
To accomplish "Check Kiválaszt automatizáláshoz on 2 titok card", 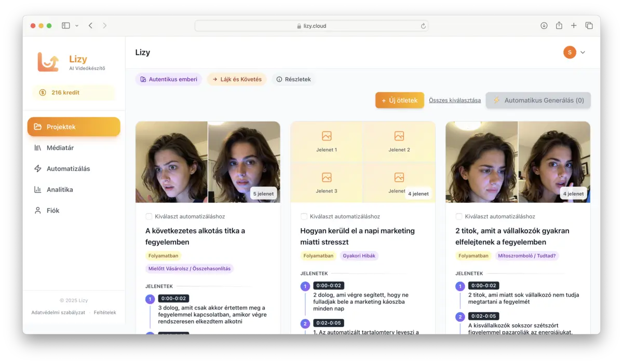I will point(459,216).
